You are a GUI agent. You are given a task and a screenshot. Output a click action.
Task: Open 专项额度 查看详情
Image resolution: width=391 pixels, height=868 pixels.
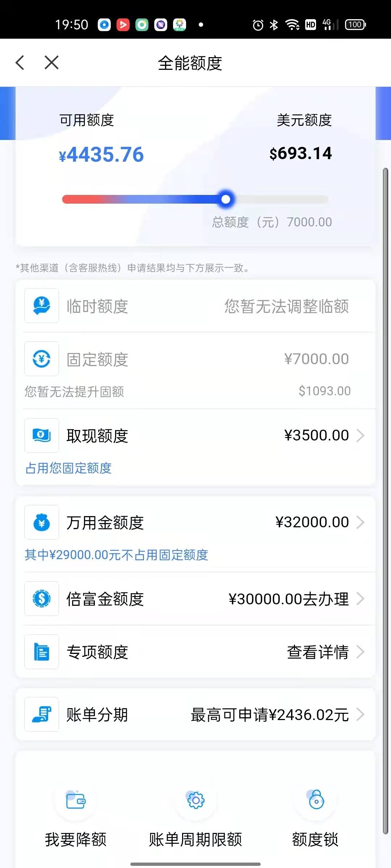coord(318,652)
